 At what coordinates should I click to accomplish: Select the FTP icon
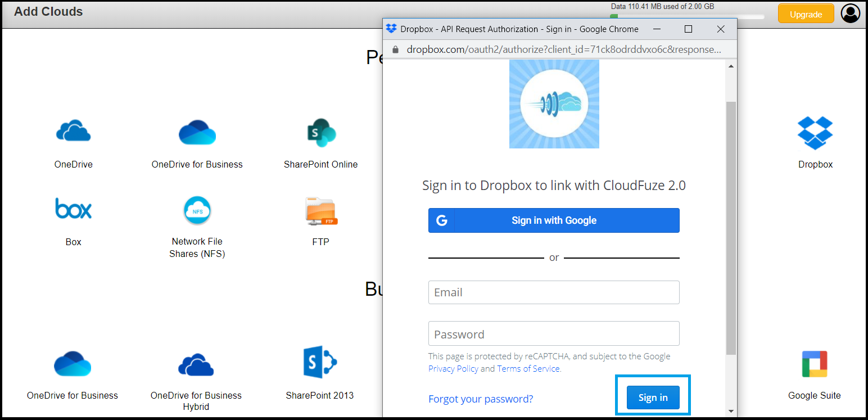[321, 211]
